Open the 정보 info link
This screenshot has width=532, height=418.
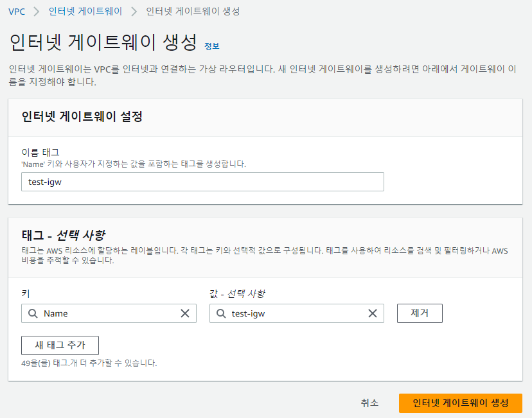tap(212, 46)
